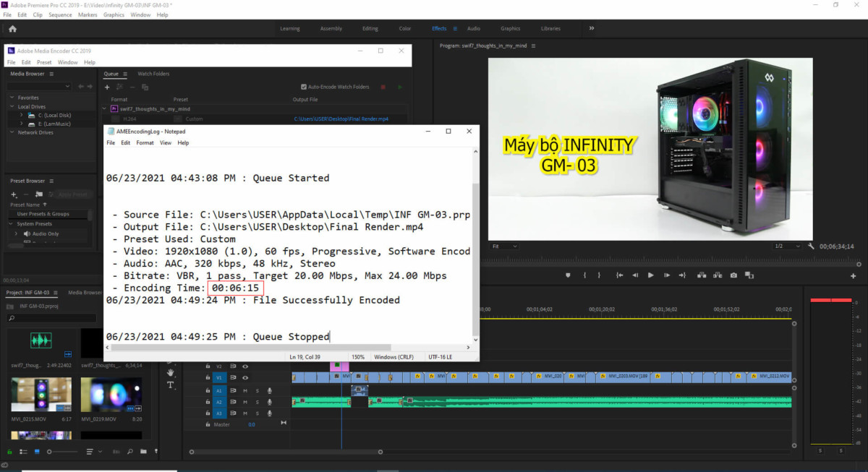Click the Export Frame camera icon

click(733, 275)
